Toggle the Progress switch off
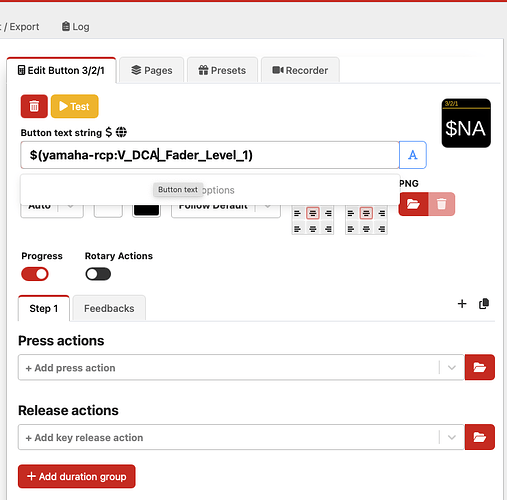Image resolution: width=507 pixels, height=500 pixels. (35, 274)
